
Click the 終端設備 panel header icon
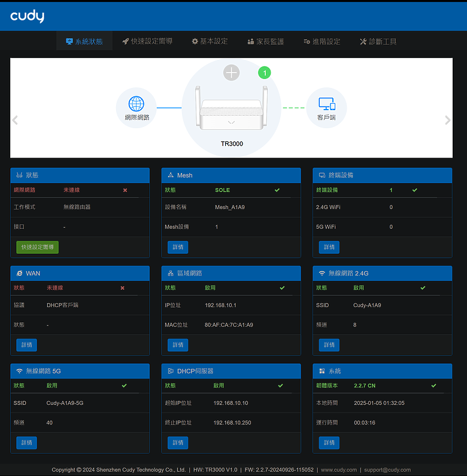(x=322, y=175)
